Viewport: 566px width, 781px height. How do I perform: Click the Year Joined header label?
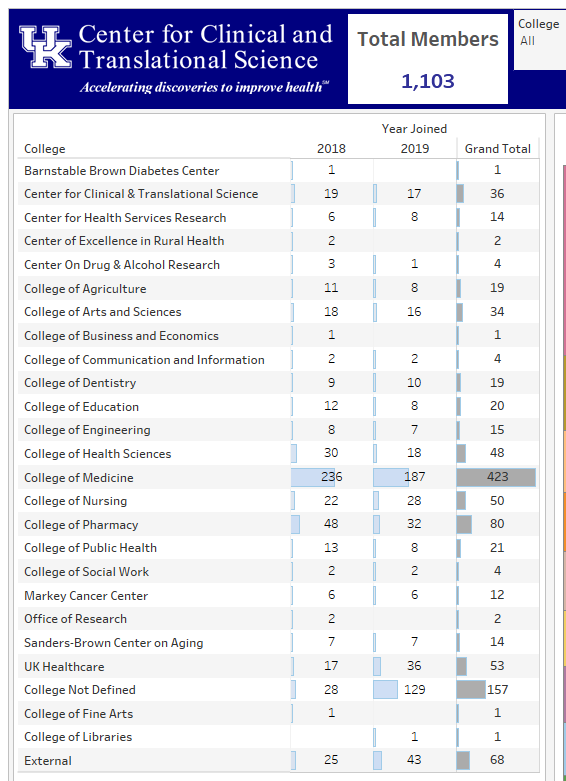(415, 129)
